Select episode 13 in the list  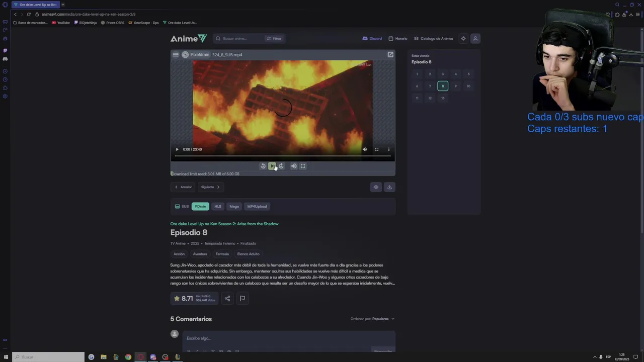tap(443, 99)
